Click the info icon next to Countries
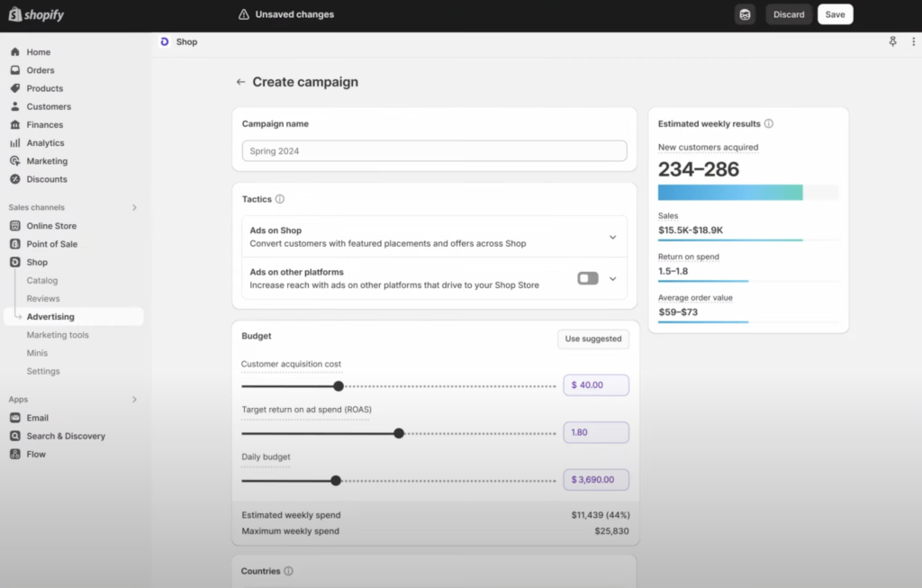This screenshot has height=588, width=922. click(x=289, y=571)
